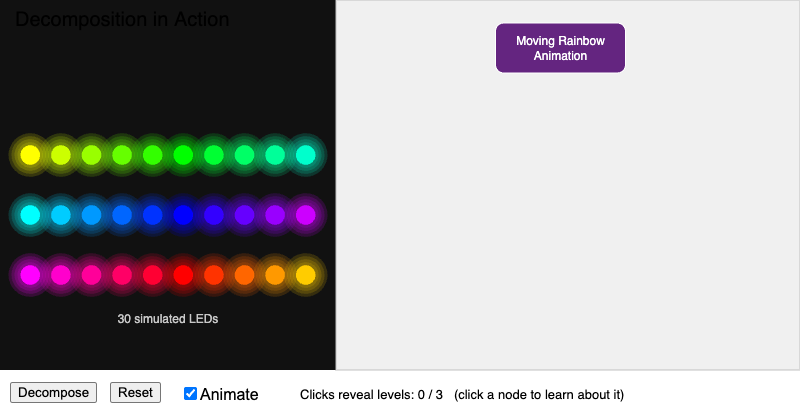Click the pure red LED in third row
Image resolution: width=800 pixels, height=420 pixels.
coord(183,275)
